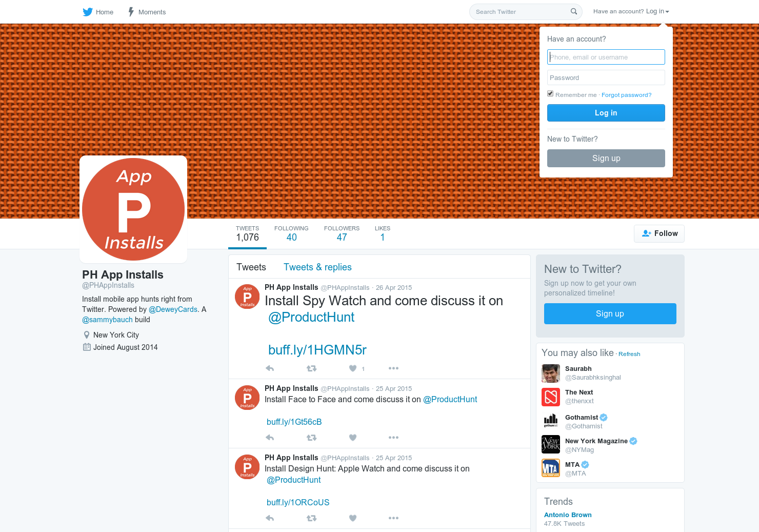Click the PH App Installs profile heading
Viewport: 759px width, 532px height.
pyautogui.click(x=123, y=274)
